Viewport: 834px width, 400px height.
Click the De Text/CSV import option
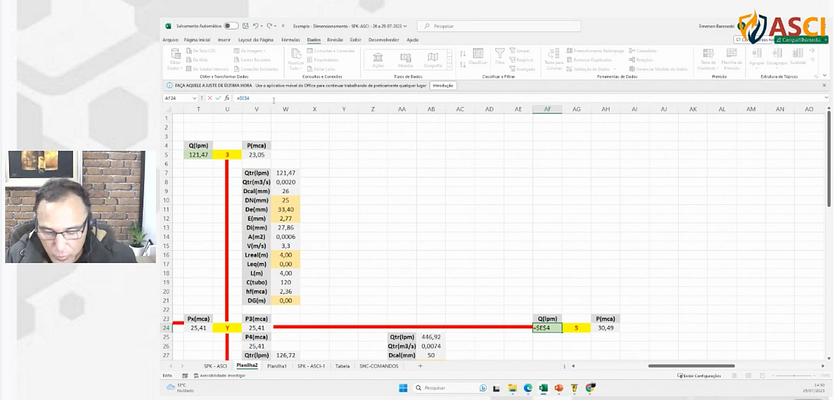tap(201, 51)
